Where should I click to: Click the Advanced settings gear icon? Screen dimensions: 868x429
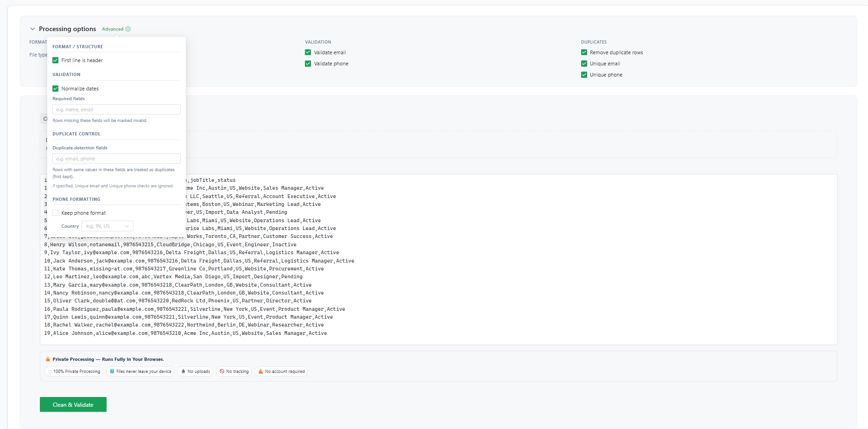(x=128, y=29)
